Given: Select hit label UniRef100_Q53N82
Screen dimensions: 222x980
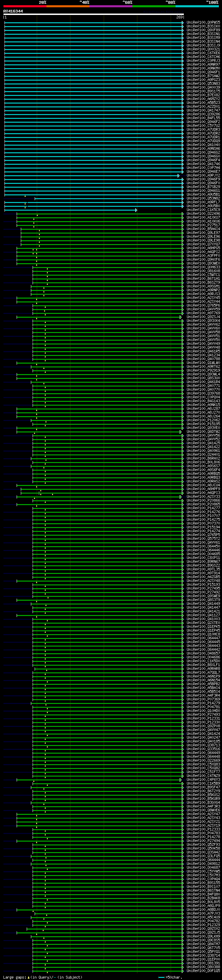Looking at the screenshot, I should point(203,198).
